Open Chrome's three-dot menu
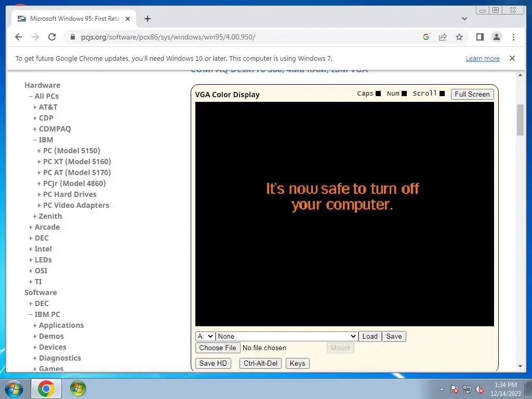The height and width of the screenshot is (399, 532). click(x=513, y=37)
